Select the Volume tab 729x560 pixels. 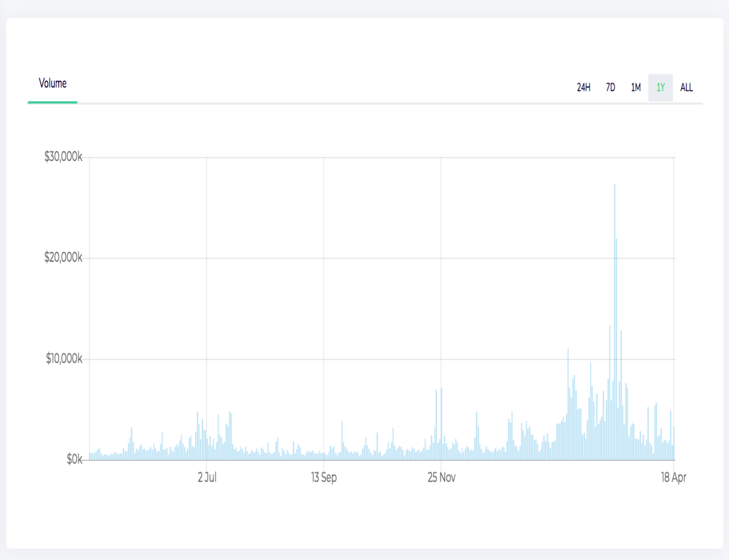pyautogui.click(x=53, y=84)
